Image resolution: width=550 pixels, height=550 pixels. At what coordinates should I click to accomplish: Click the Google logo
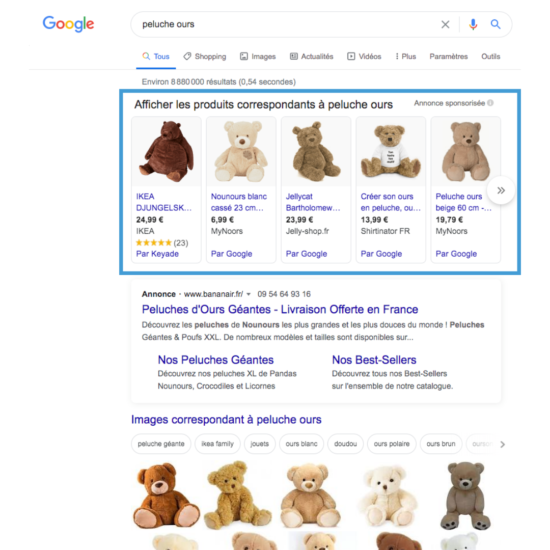[x=68, y=24]
